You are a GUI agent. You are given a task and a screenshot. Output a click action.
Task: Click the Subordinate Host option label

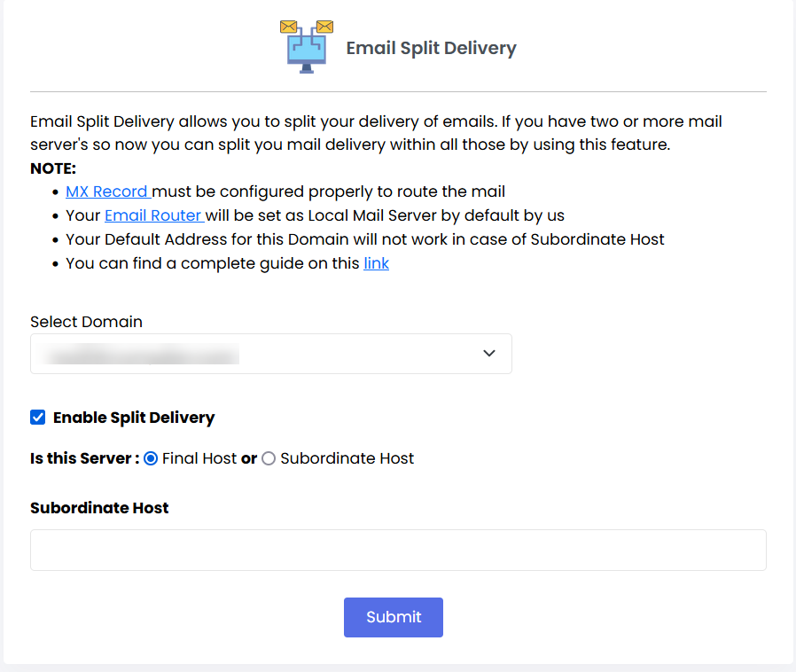click(x=347, y=458)
